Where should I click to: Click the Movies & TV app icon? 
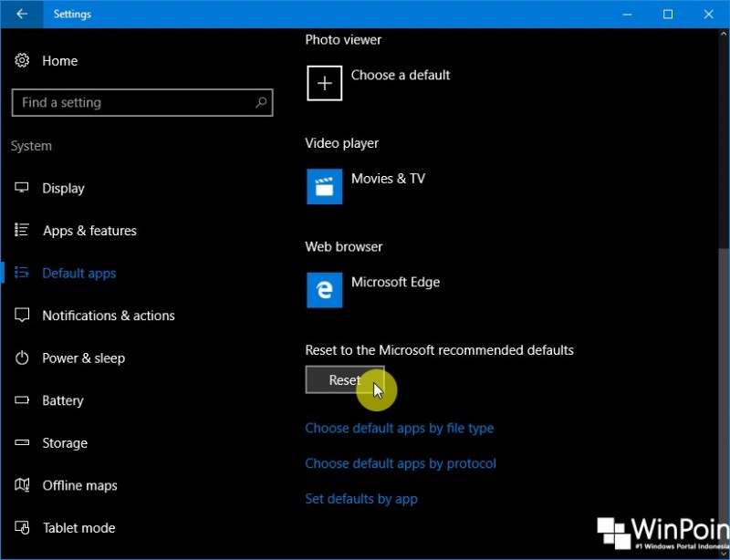[325, 187]
